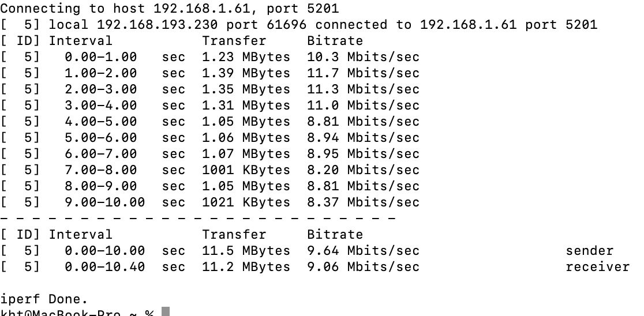Click the 11.5 MBytes sender transfer value

tap(246, 250)
